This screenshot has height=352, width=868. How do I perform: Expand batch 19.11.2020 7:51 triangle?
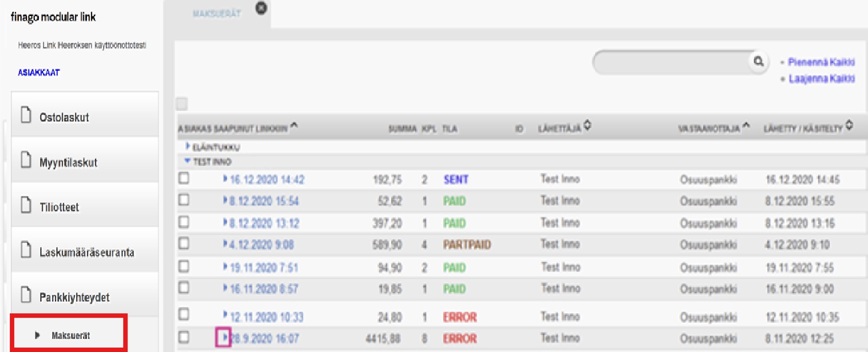tap(225, 267)
